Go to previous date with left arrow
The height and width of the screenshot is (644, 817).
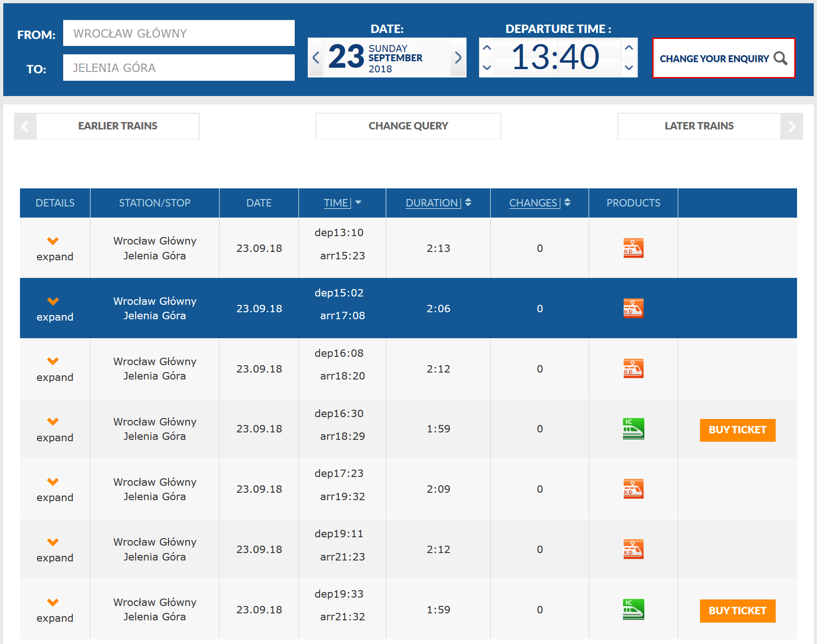[316, 58]
